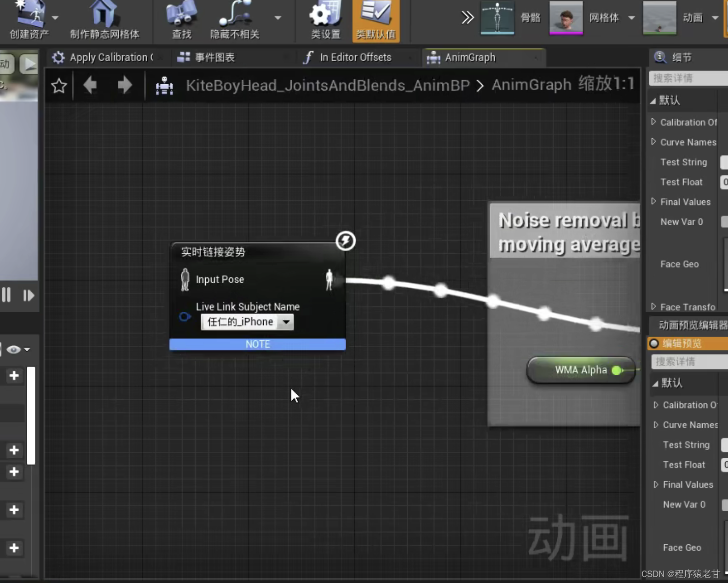Click the Class Defaults (类默认值) button
This screenshot has height=583, width=728.
point(376,20)
